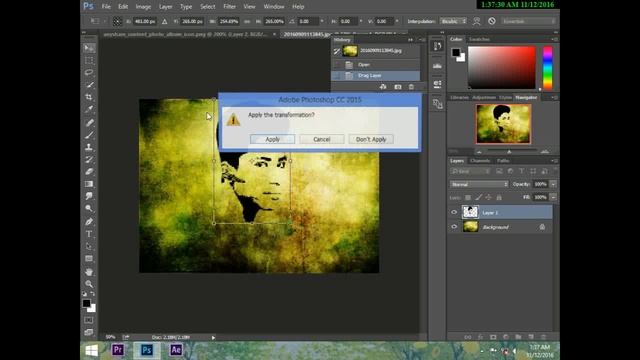Select the Hand tool
The image size is (640, 360).
pyautogui.click(x=89, y=272)
